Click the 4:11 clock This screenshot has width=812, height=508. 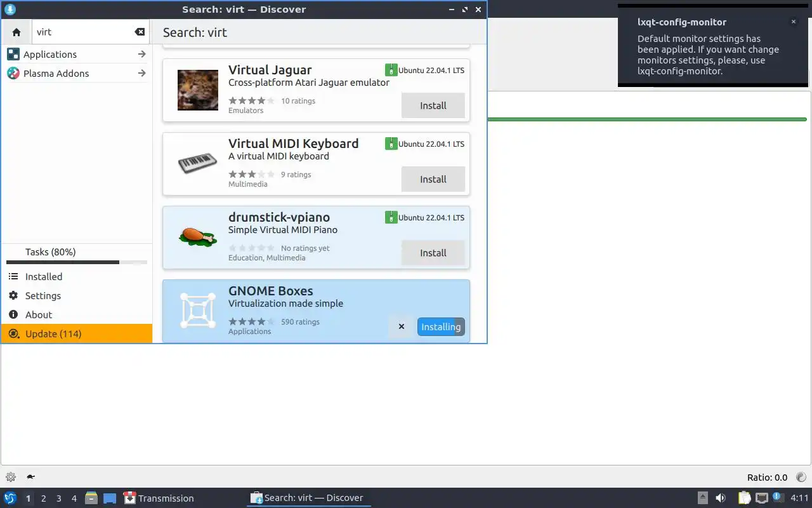click(x=799, y=498)
